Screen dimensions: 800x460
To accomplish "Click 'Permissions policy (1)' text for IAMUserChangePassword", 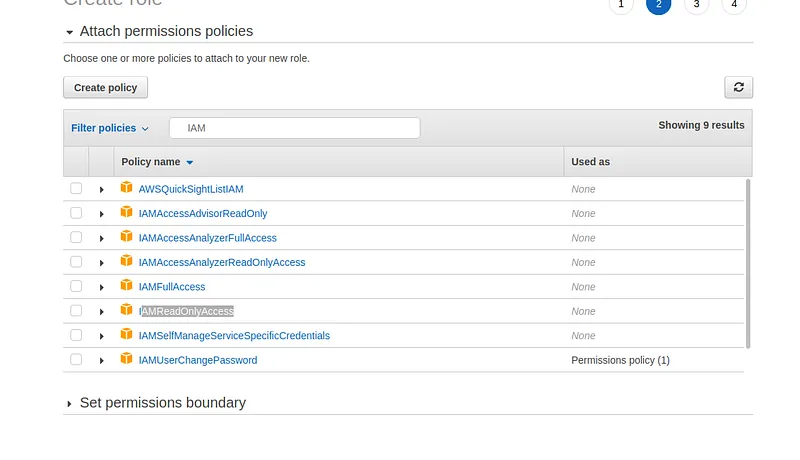I will coord(620,361).
